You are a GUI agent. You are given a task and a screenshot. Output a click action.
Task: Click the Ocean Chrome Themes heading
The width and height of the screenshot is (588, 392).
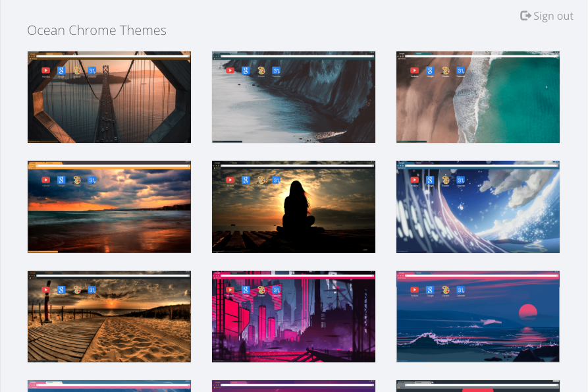coord(97,30)
